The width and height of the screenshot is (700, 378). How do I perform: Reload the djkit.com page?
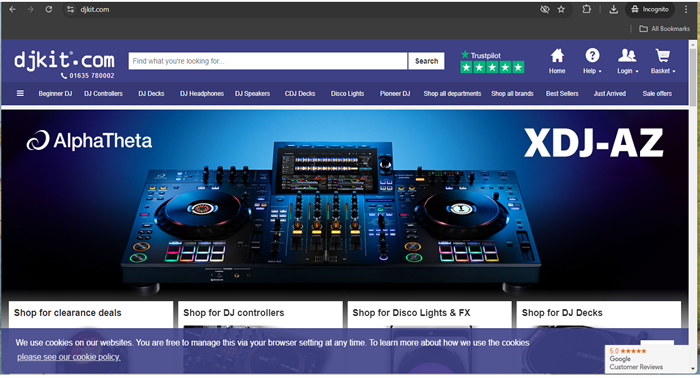click(x=49, y=9)
